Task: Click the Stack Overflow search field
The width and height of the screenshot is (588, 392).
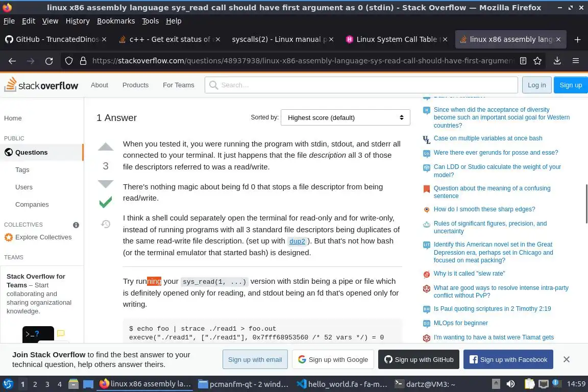Action: point(361,85)
